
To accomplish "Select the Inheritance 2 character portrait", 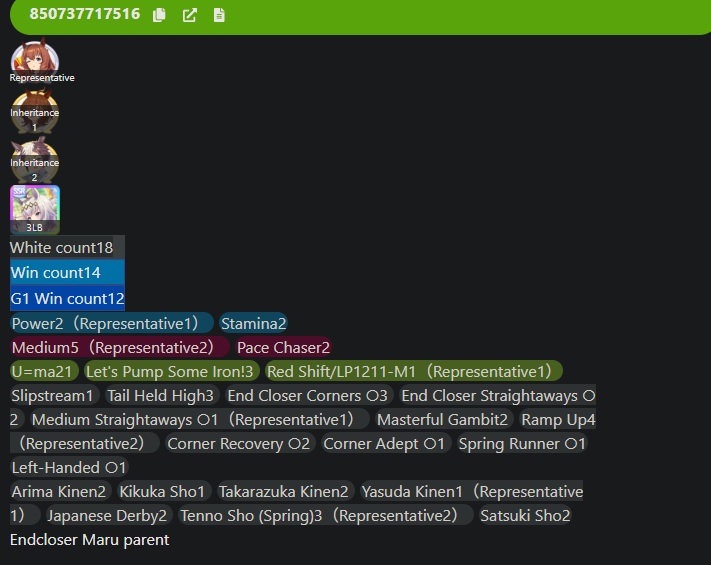I will tap(35, 161).
